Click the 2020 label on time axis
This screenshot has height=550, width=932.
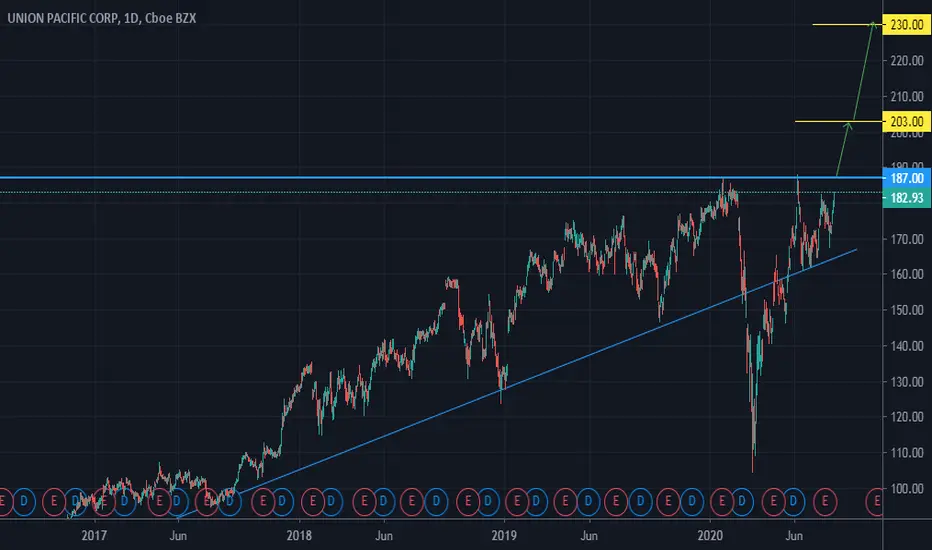710,536
